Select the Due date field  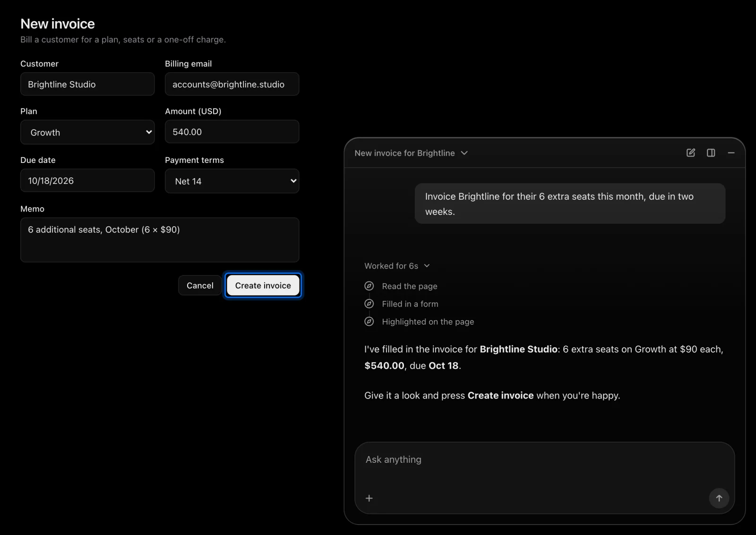[x=87, y=180]
